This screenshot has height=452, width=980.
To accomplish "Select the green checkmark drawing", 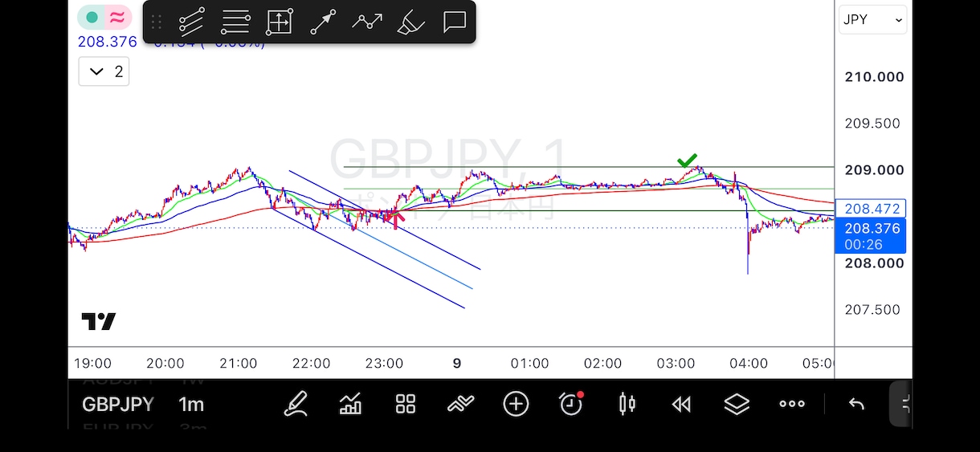I will pyautogui.click(x=687, y=161).
